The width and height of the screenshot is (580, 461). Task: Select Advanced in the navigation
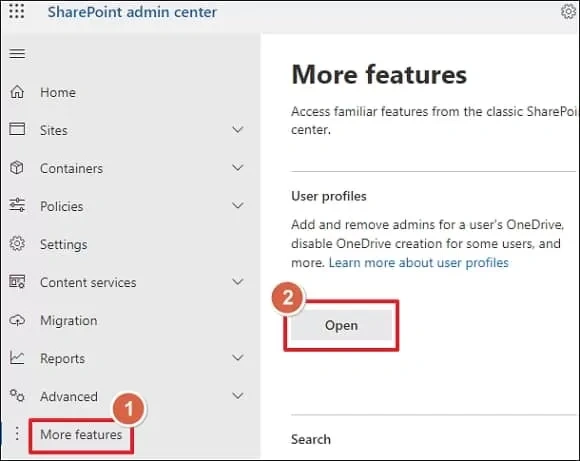(x=69, y=397)
